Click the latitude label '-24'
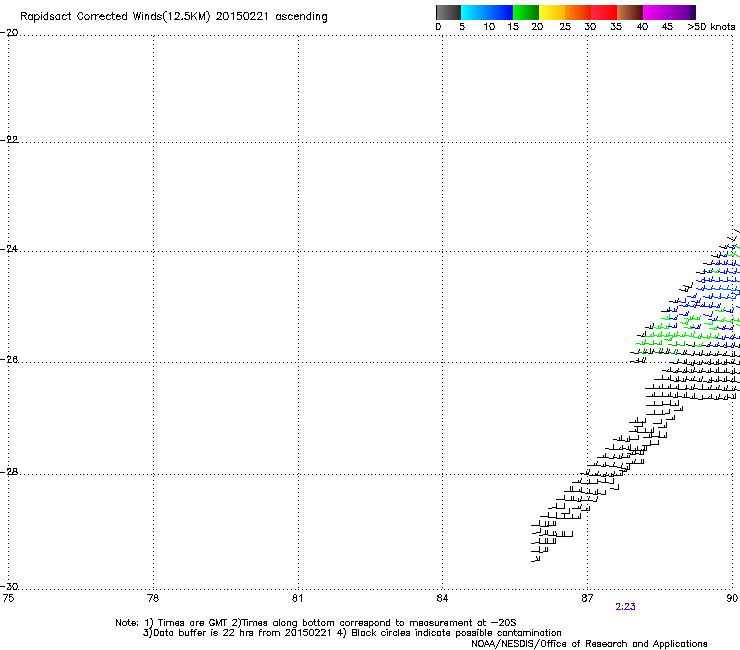The width and height of the screenshot is (740, 650). (9, 249)
